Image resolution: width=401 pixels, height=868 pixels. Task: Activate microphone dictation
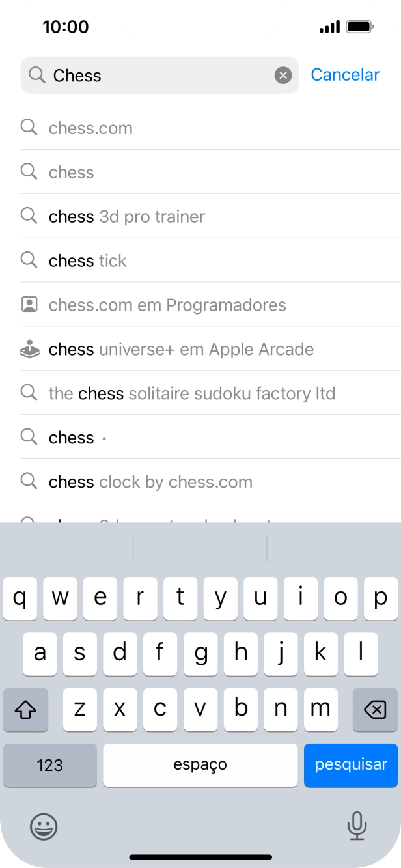point(356,826)
